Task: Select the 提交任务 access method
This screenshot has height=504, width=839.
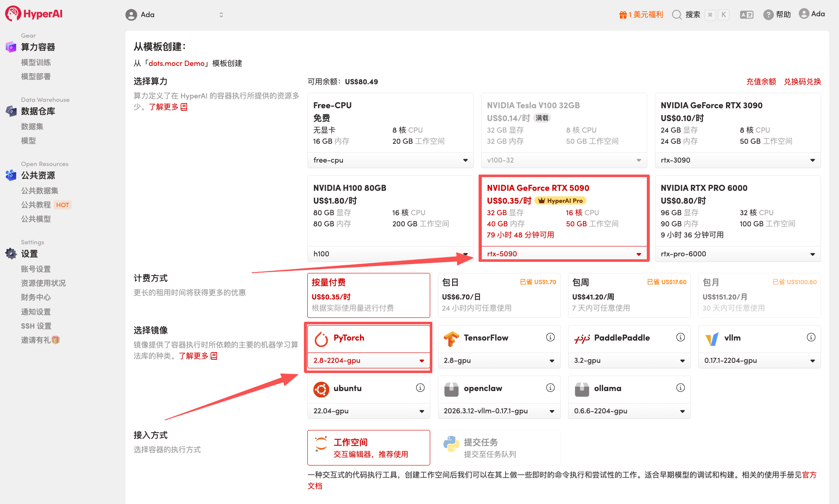Action: pyautogui.click(x=499, y=448)
